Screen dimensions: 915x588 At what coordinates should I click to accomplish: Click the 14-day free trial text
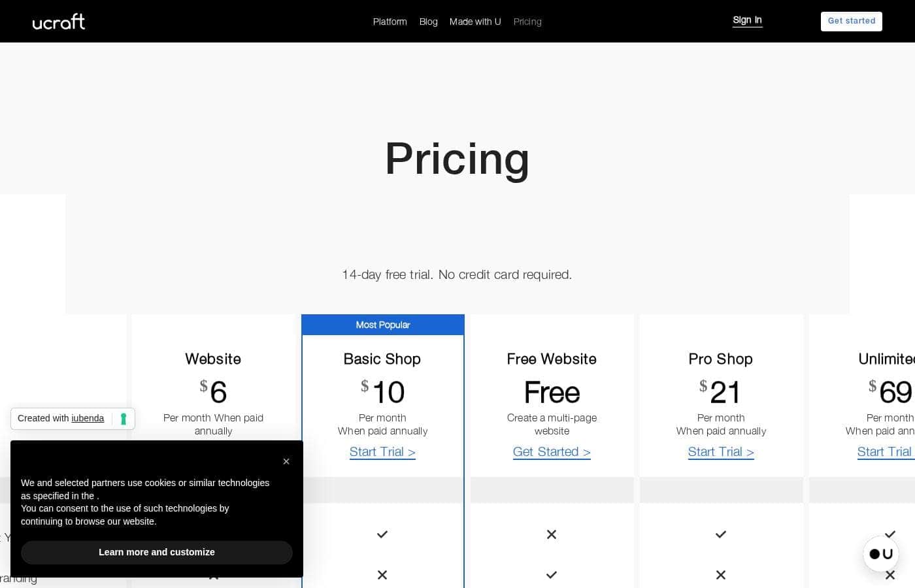click(x=457, y=274)
